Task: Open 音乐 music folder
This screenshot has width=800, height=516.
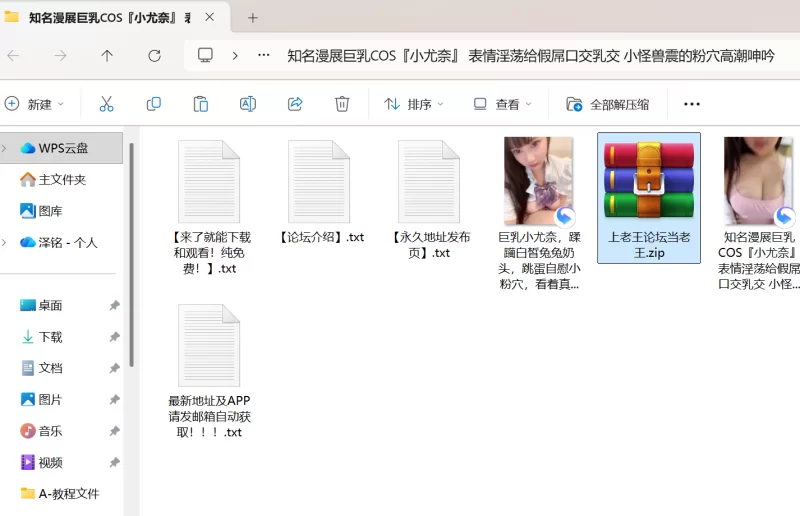Action: (x=41, y=431)
